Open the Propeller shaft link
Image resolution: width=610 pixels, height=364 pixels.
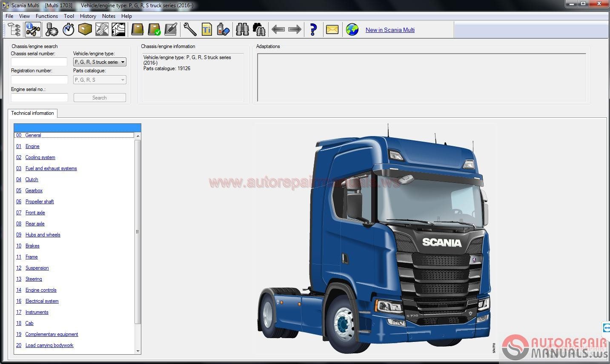[40, 202]
